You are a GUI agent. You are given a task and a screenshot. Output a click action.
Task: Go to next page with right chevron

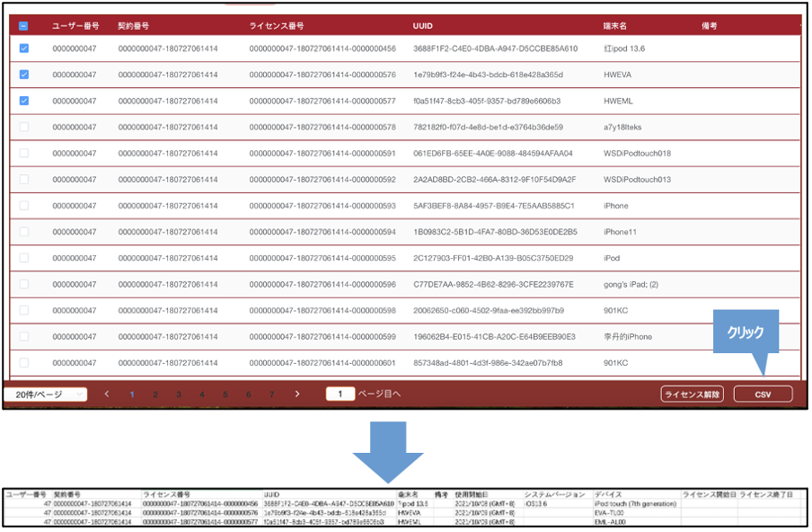click(297, 394)
